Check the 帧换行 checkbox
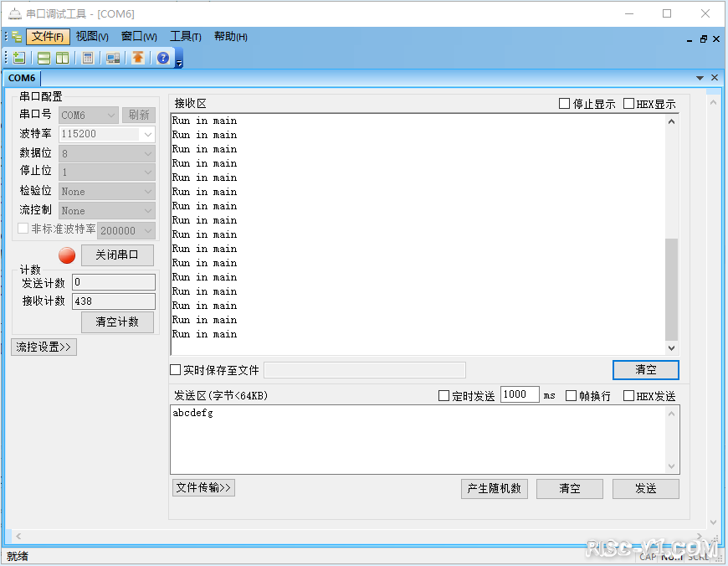 [571, 395]
